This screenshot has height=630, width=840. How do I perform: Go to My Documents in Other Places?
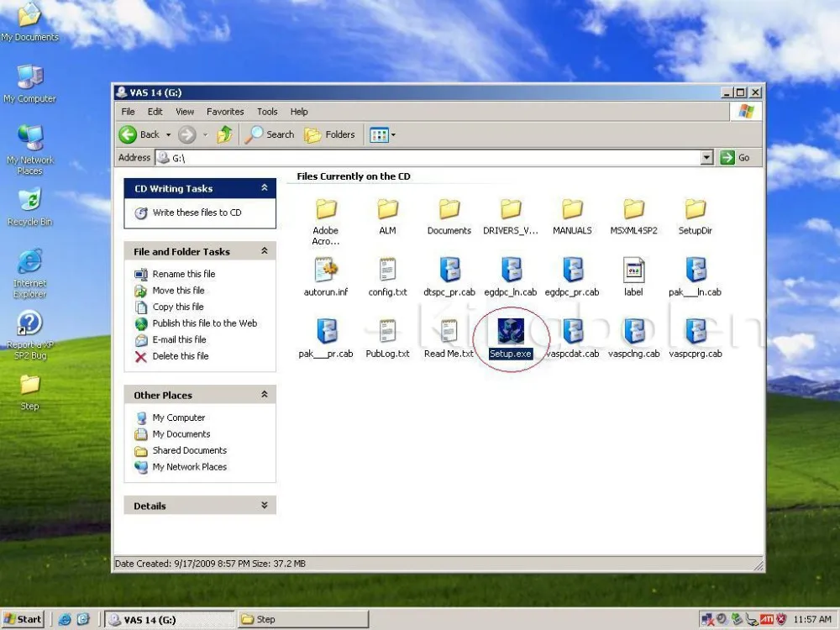click(181, 434)
